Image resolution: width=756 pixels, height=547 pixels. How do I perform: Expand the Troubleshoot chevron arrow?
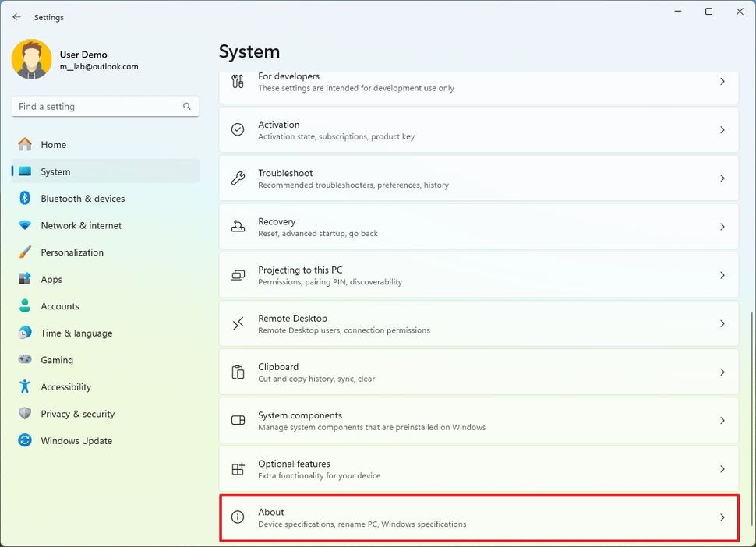tap(722, 178)
